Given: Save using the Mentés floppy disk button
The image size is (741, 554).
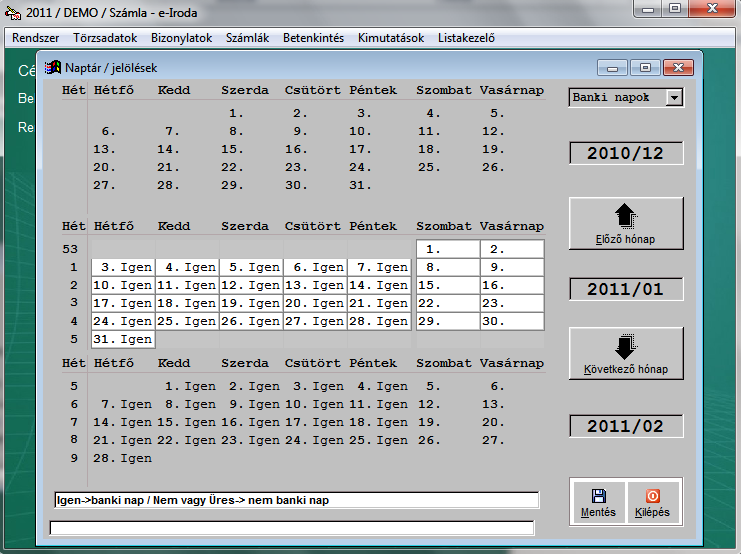Looking at the screenshot, I should pos(598,502).
